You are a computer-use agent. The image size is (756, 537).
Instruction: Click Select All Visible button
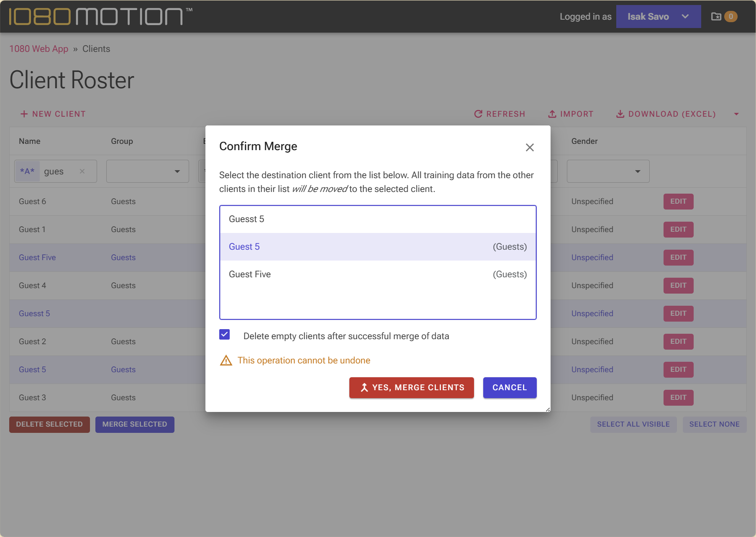(633, 424)
